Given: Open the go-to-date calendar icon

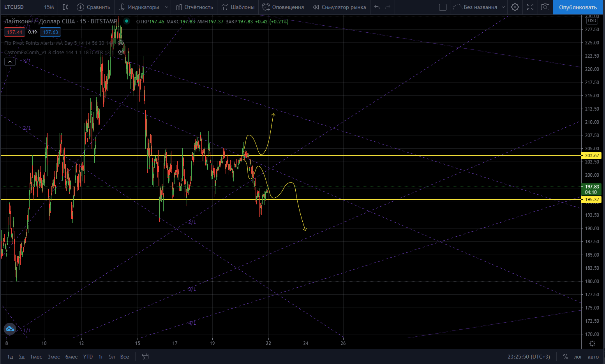Looking at the screenshot, I should click(x=145, y=357).
